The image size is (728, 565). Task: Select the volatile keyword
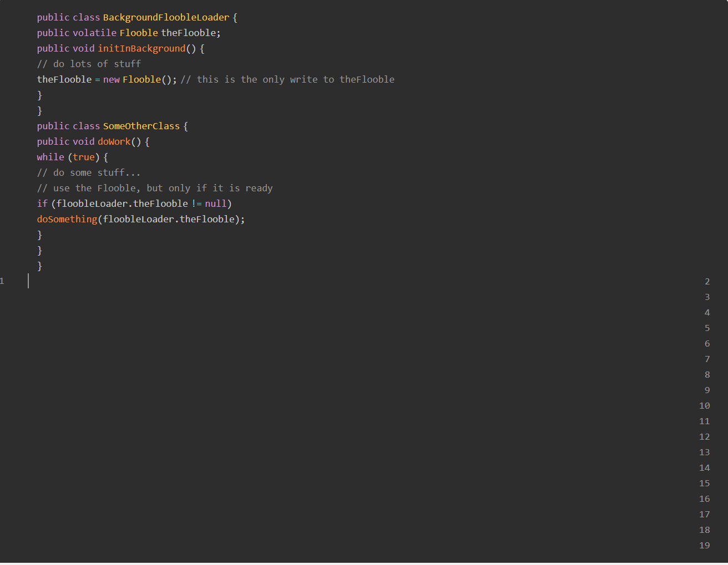click(x=95, y=33)
